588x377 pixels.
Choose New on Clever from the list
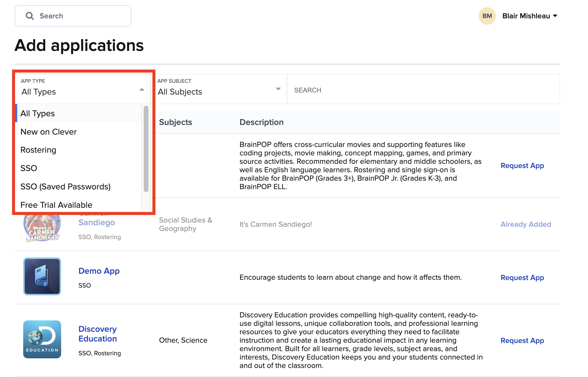[x=48, y=132]
